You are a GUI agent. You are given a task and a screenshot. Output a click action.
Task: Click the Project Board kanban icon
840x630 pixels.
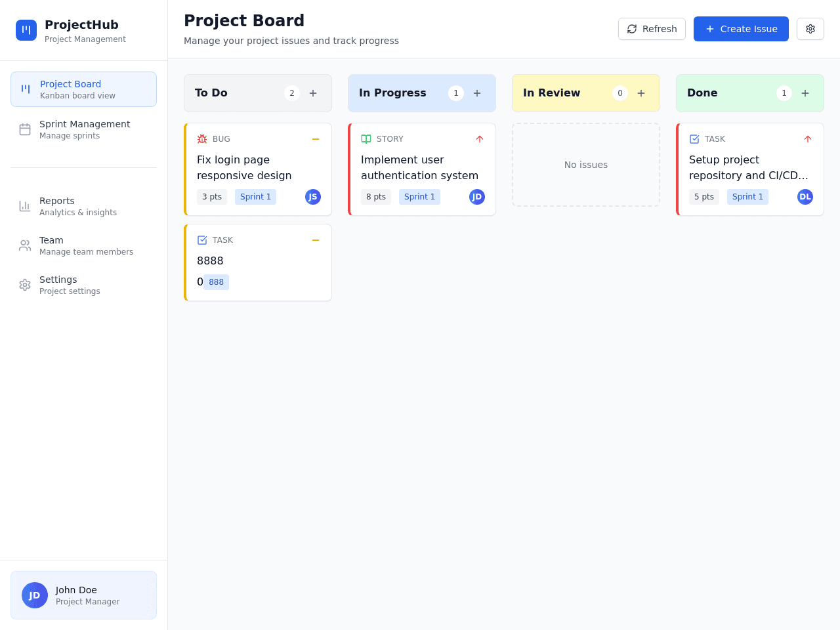click(26, 89)
